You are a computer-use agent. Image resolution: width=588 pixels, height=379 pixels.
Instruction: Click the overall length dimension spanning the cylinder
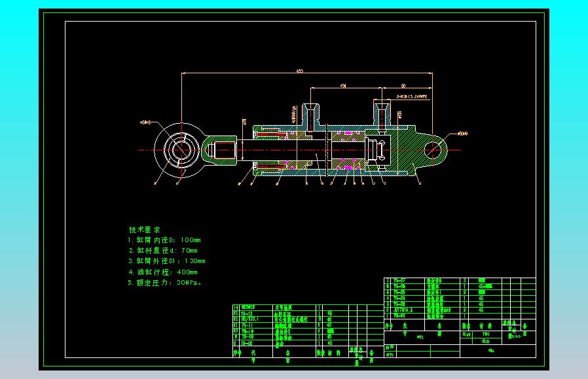click(x=300, y=71)
